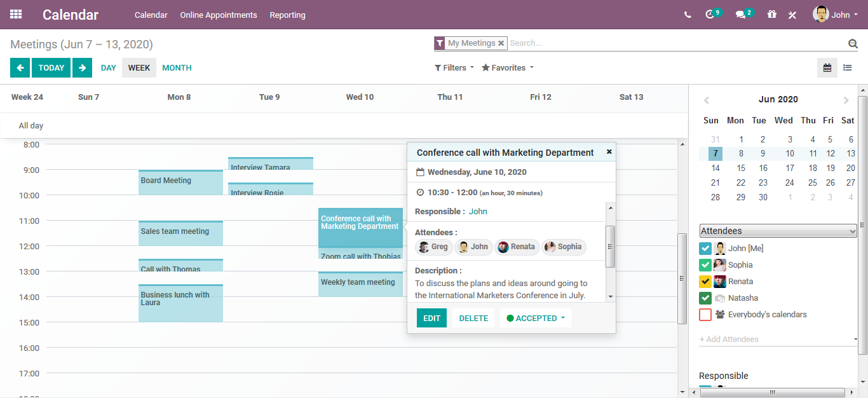Toggle Renata calendar checkbox
The height and width of the screenshot is (398, 868).
(x=705, y=281)
